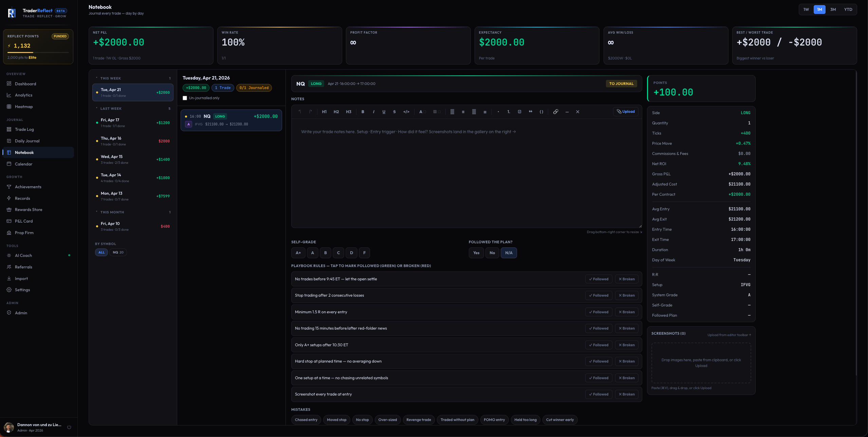Mark 'Screenshot every trade at entry' Followed
868x437 pixels.
click(599, 395)
